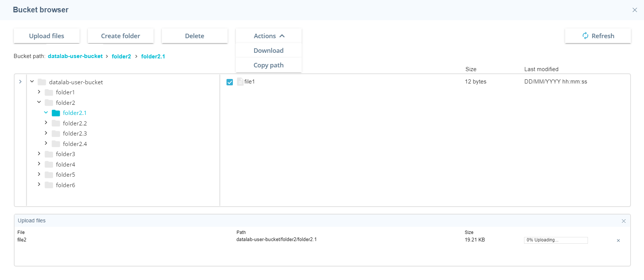Delete the selected file
This screenshot has height=280, width=644.
[195, 36]
